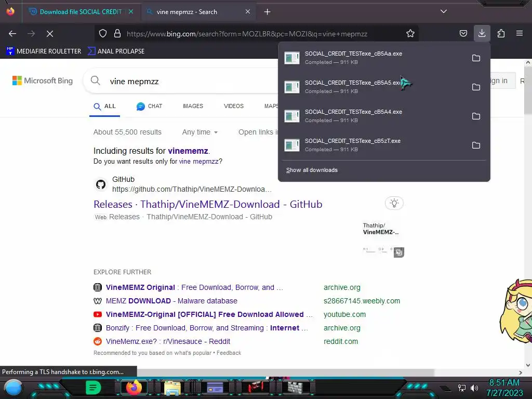Show SOCIAL_CREDIT_TESTexe_cB5A5.exe in folder
532x399 pixels.
pyautogui.click(x=476, y=87)
